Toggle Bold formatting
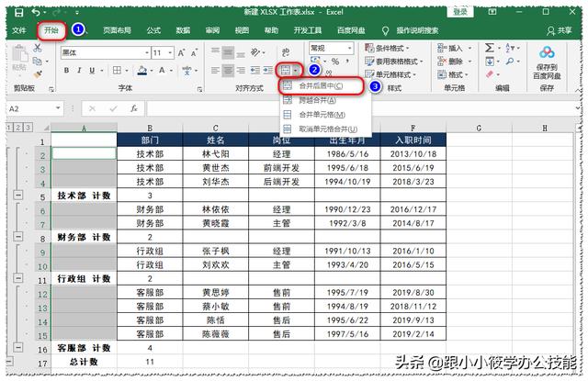 pyautogui.click(x=66, y=70)
